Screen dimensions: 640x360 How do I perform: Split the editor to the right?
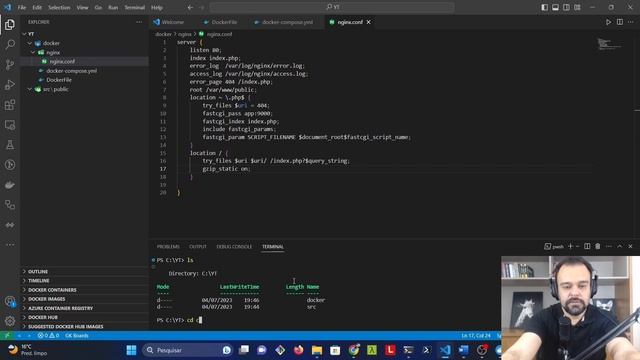pos(620,22)
